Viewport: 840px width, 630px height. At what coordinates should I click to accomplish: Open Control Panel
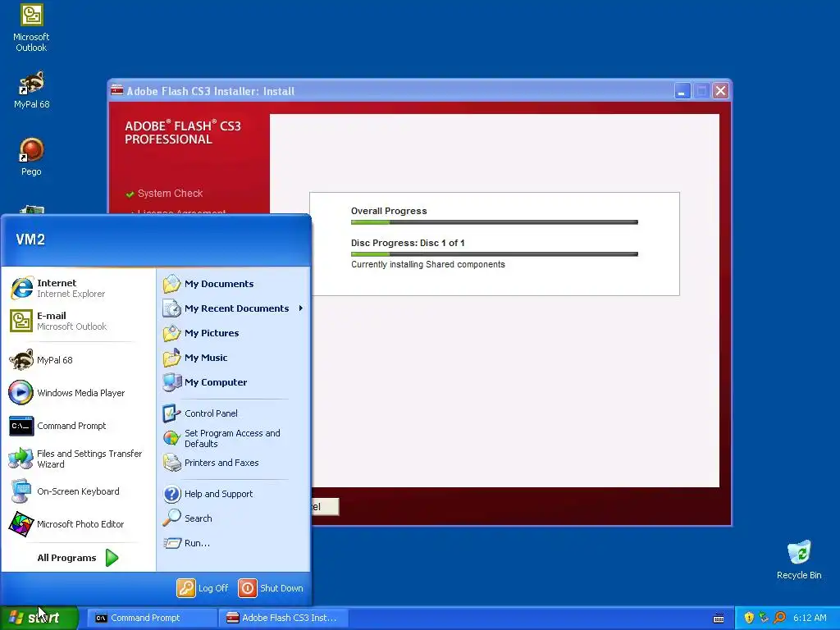click(200, 413)
